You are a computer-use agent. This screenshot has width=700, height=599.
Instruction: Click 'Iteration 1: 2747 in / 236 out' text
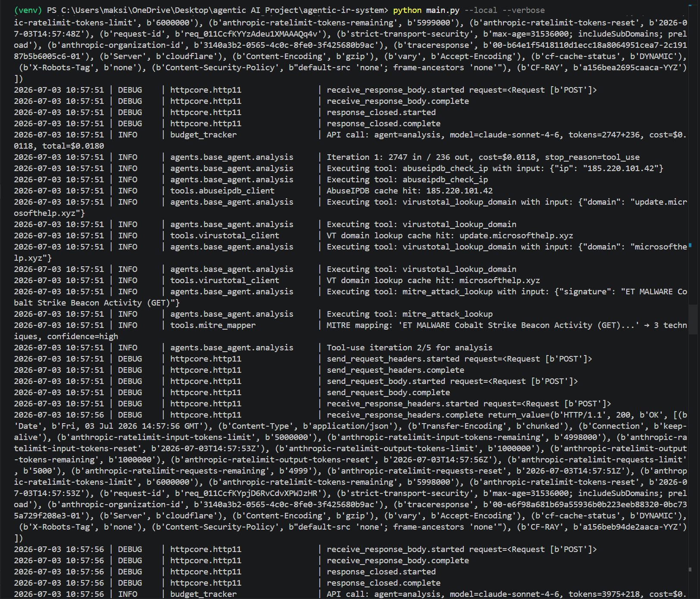[x=397, y=157]
